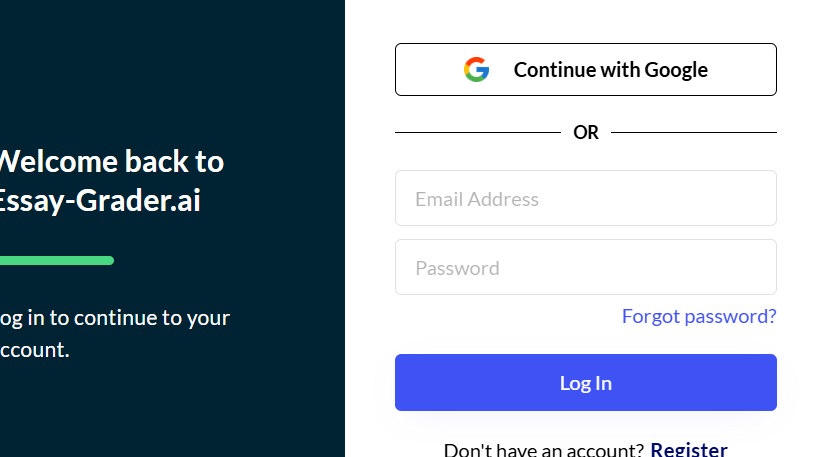
Task: Focus the Email Address field
Action: [585, 198]
